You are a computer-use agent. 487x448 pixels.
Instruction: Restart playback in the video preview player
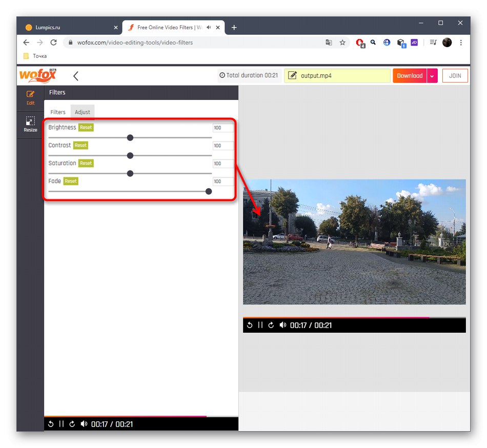pyautogui.click(x=250, y=325)
